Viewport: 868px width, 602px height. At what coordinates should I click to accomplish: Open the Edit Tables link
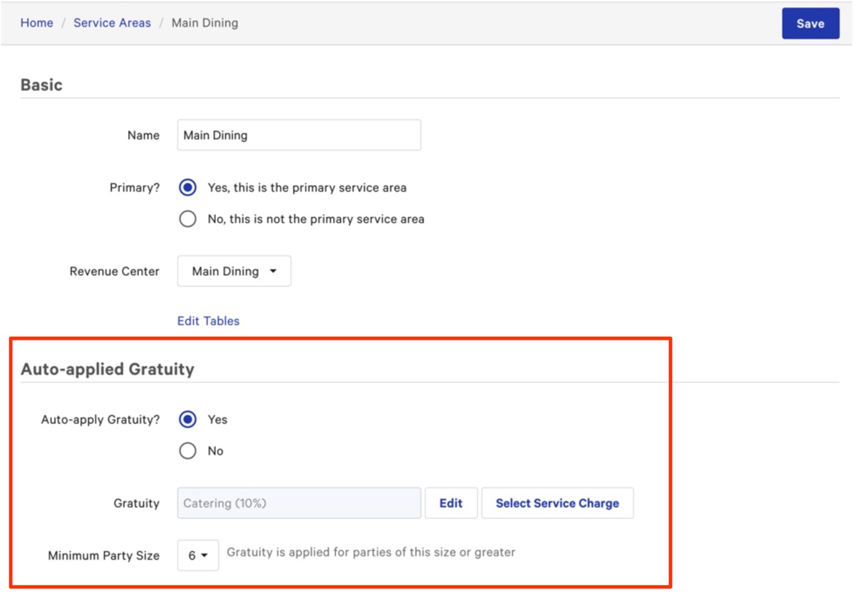(208, 321)
